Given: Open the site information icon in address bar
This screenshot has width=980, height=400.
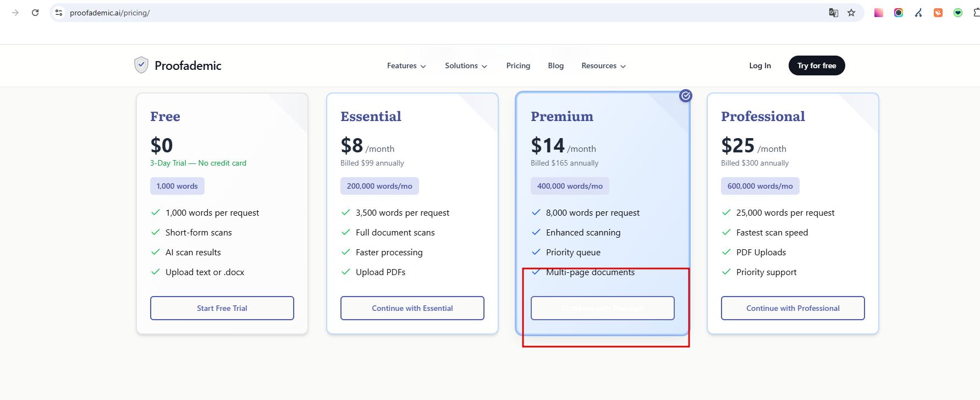Looking at the screenshot, I should tap(59, 13).
